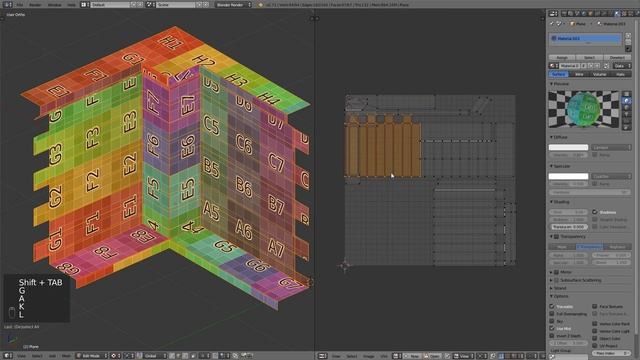Choose monkey preview type icon
This screenshot has height=360, width=640.
point(627,114)
